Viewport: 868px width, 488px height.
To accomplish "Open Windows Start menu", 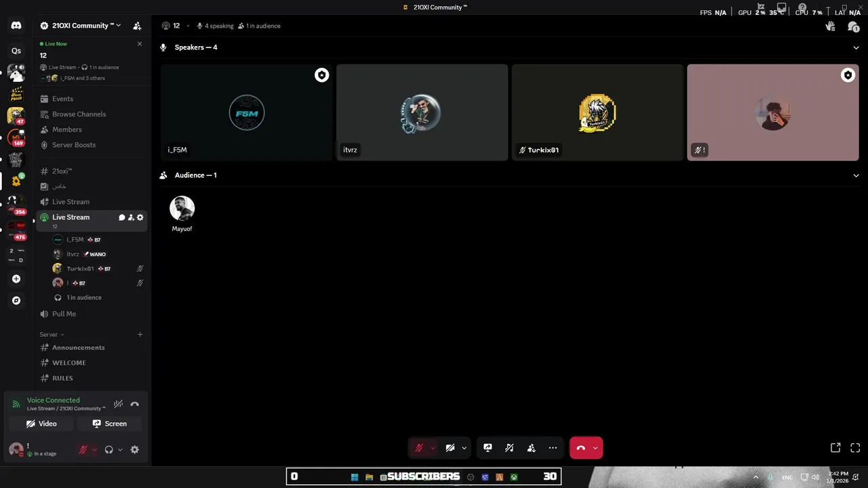I will (355, 477).
